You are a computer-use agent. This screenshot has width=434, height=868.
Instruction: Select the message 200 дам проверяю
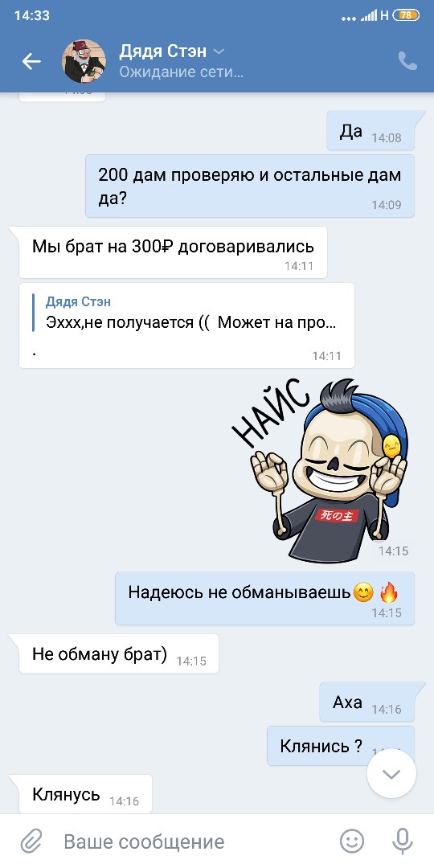(x=250, y=186)
